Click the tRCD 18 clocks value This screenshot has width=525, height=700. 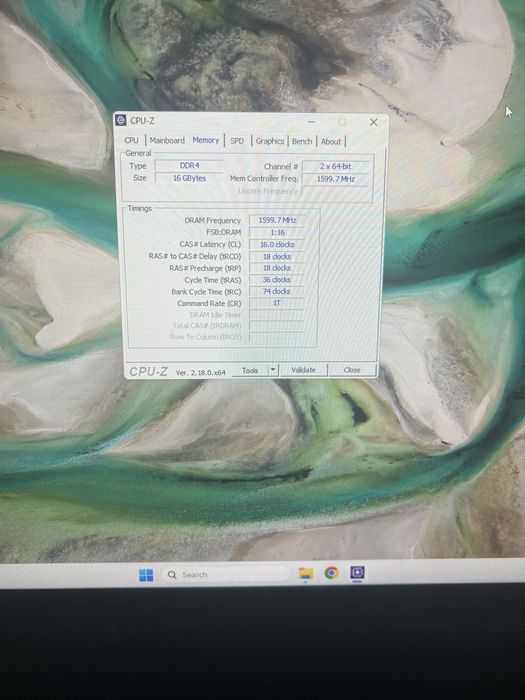pyautogui.click(x=277, y=257)
